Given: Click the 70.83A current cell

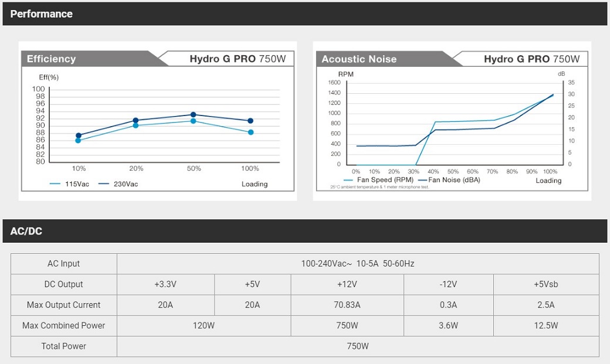Looking at the screenshot, I should [x=347, y=305].
